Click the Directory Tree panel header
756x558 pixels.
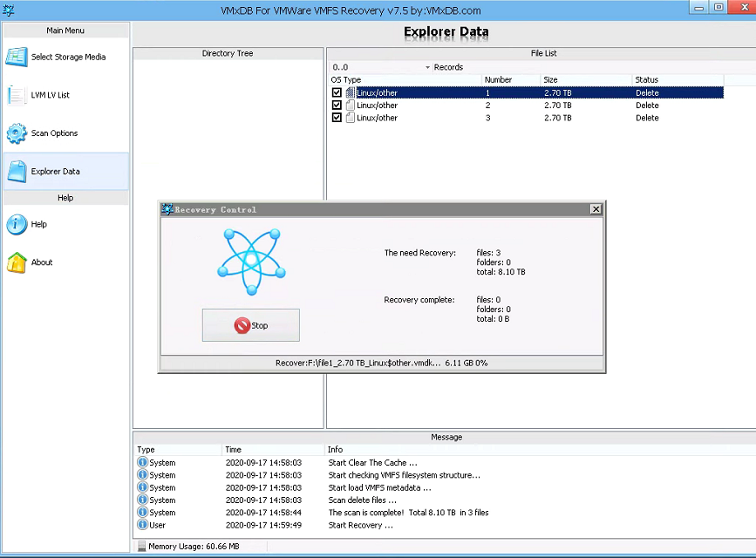[228, 53]
